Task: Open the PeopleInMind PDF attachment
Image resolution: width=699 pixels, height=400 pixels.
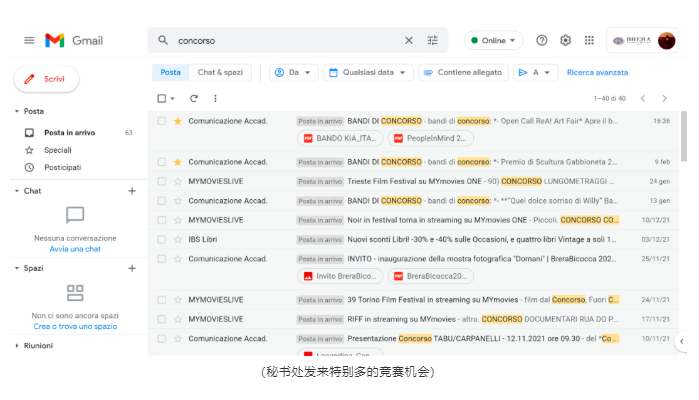Action: tap(431, 138)
